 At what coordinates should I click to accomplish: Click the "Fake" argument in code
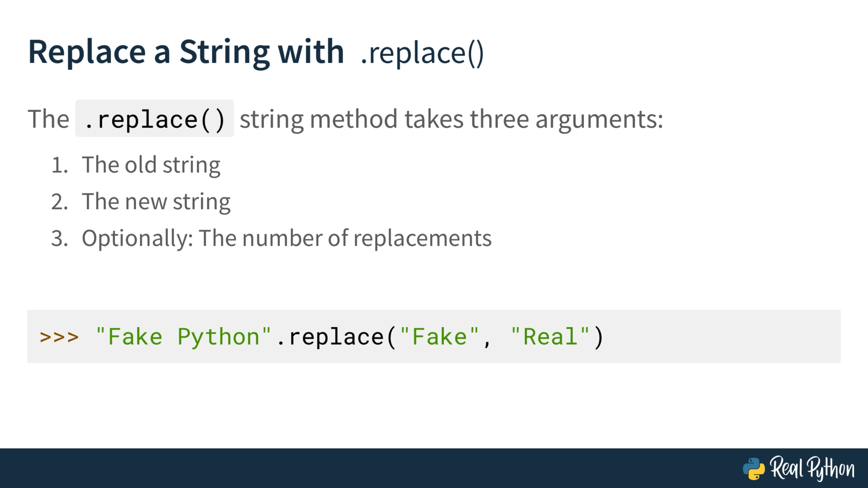439,337
